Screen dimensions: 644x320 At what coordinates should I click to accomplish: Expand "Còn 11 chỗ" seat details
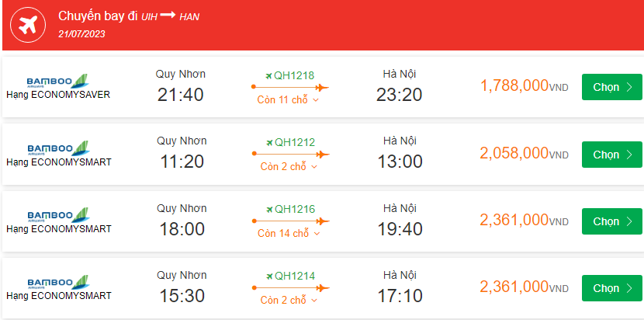pos(289,100)
